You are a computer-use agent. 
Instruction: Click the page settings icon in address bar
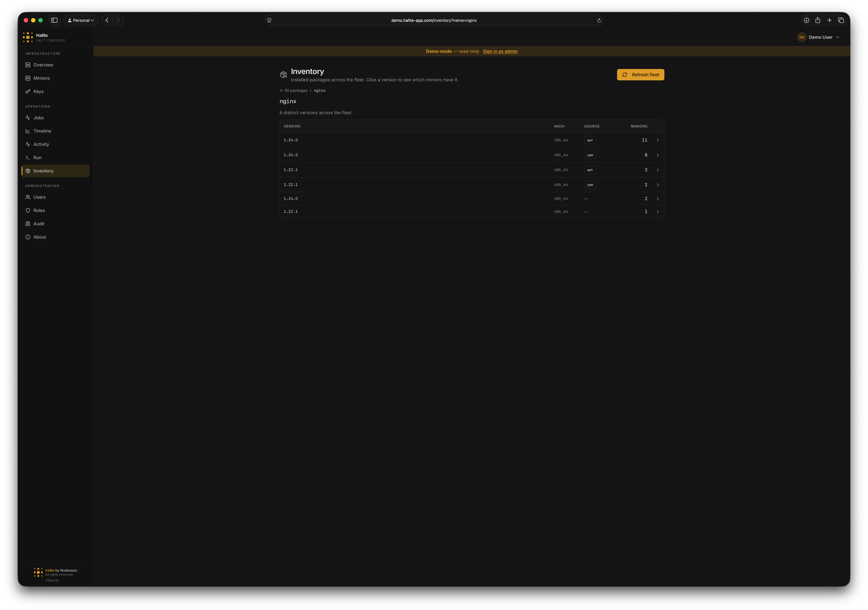(x=269, y=20)
